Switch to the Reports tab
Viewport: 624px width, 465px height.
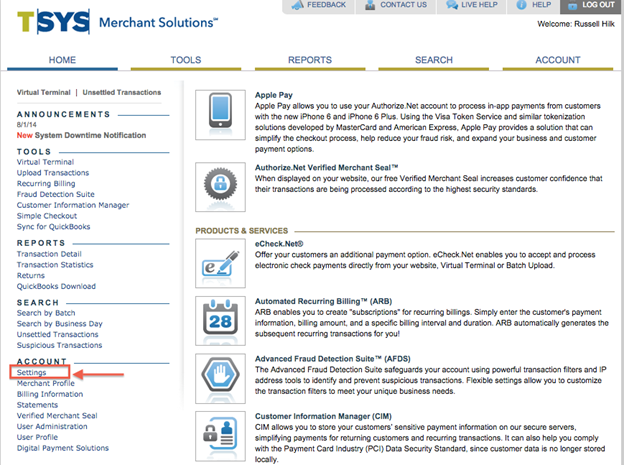point(310,60)
